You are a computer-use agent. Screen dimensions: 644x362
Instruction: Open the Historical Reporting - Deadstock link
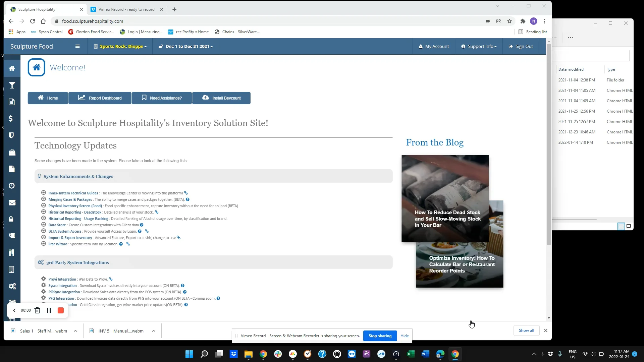[75, 212]
